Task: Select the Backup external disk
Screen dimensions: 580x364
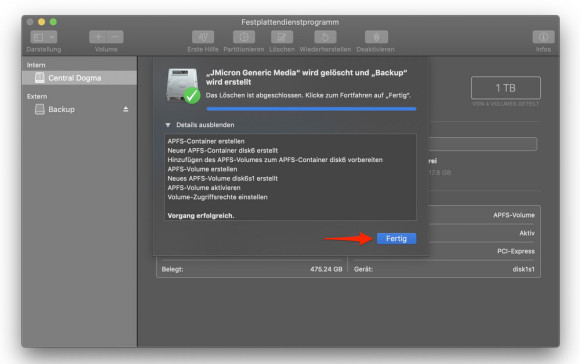Action: point(80,109)
